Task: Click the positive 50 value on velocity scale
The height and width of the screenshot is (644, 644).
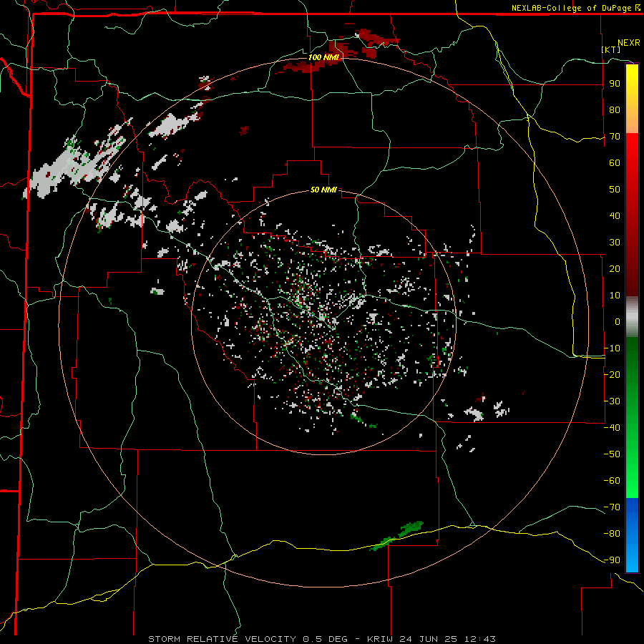Action: pyautogui.click(x=615, y=190)
